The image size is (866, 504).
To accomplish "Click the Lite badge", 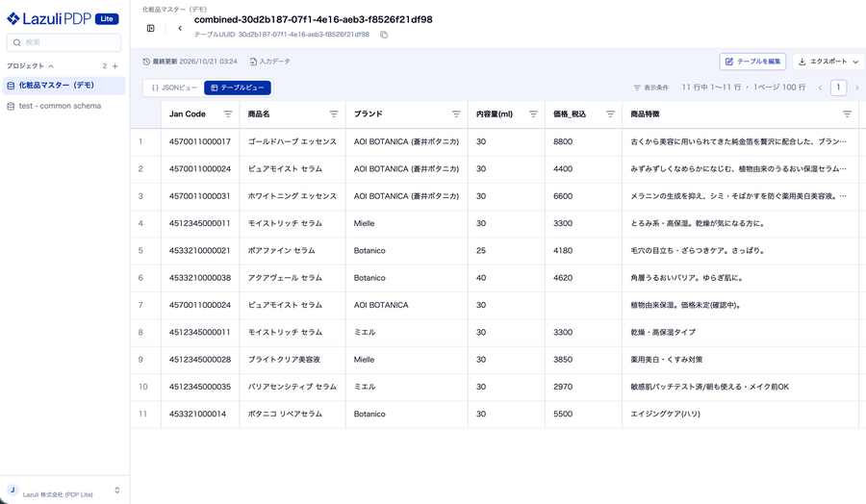I will (107, 19).
